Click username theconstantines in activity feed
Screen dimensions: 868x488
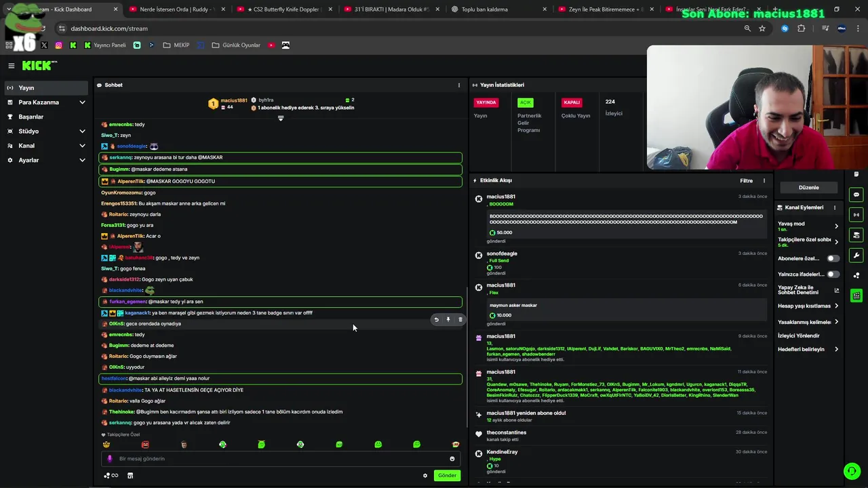tap(506, 432)
